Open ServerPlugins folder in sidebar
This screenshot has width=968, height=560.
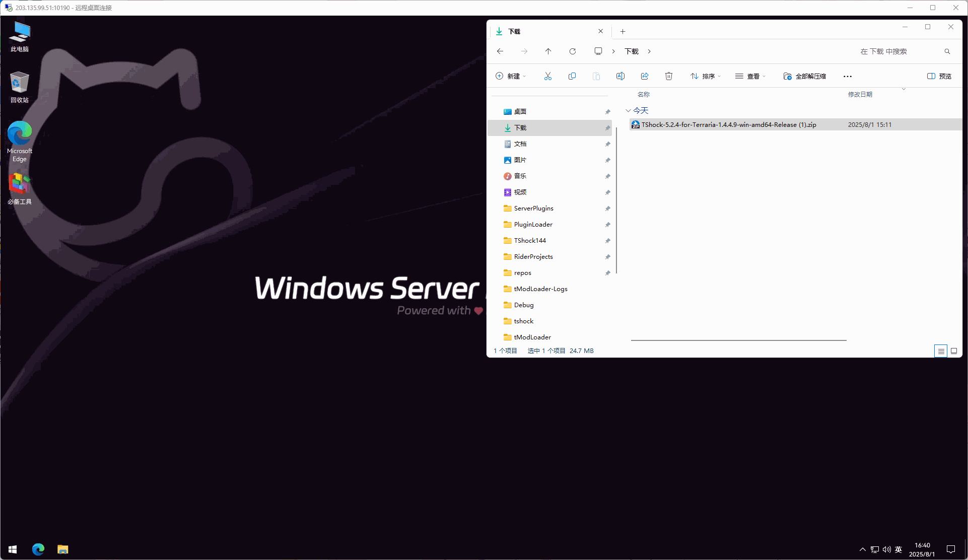[550, 208]
